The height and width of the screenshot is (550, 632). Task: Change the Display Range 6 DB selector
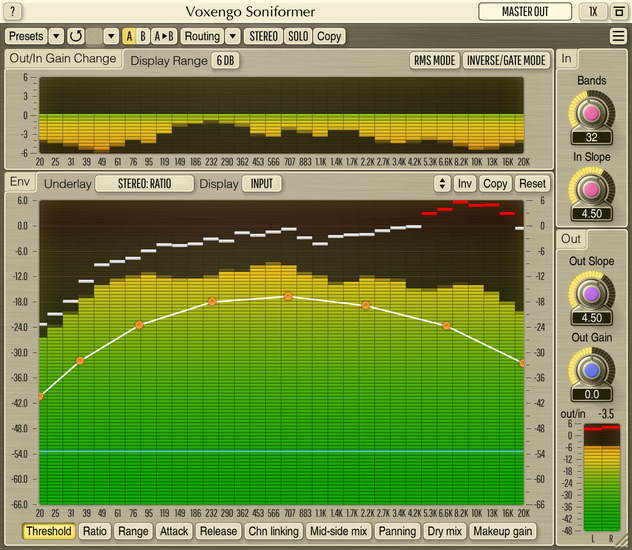[x=225, y=61]
